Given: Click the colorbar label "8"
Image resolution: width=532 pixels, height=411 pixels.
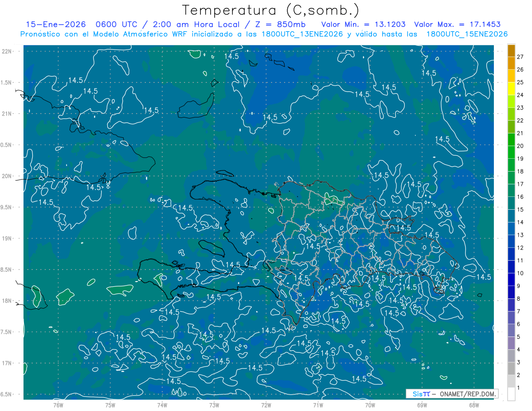Looking at the screenshot, I should (x=519, y=299).
